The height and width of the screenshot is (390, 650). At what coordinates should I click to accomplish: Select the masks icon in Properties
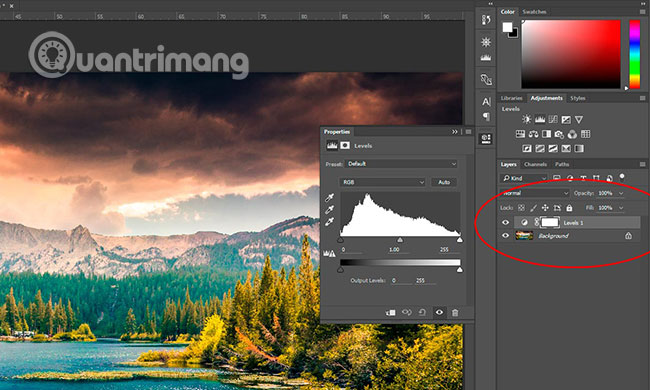click(345, 145)
